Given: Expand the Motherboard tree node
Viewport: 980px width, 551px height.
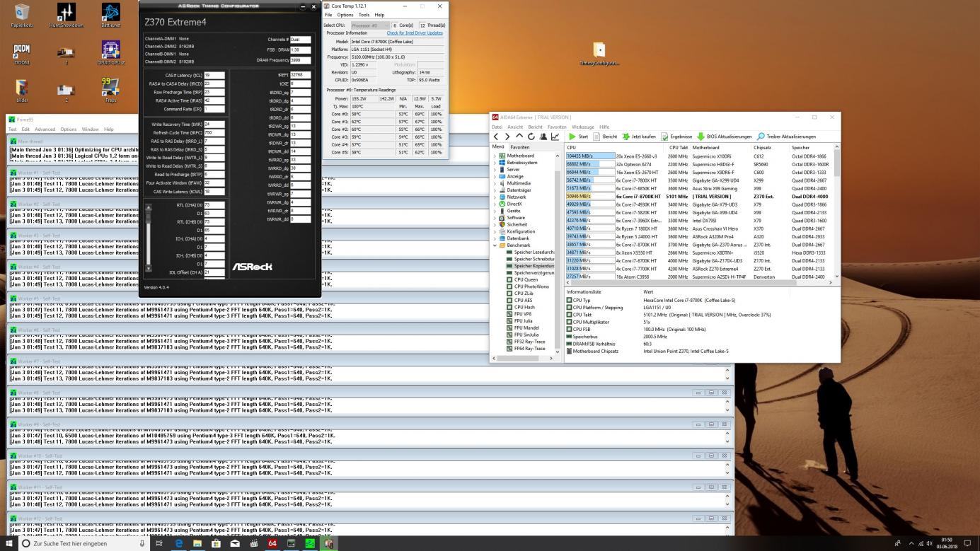Looking at the screenshot, I should [495, 156].
